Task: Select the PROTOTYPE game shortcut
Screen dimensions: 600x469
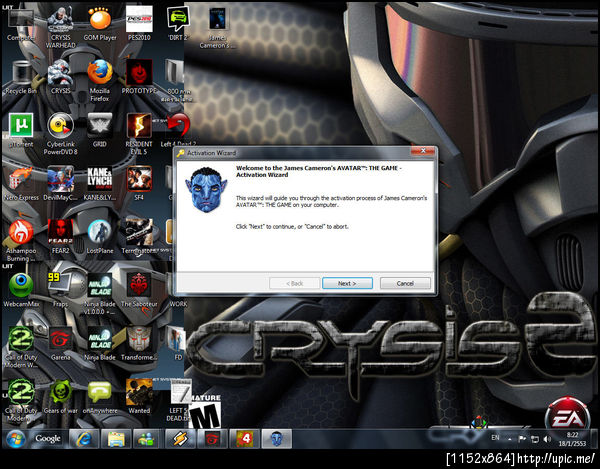Action: tap(139, 77)
